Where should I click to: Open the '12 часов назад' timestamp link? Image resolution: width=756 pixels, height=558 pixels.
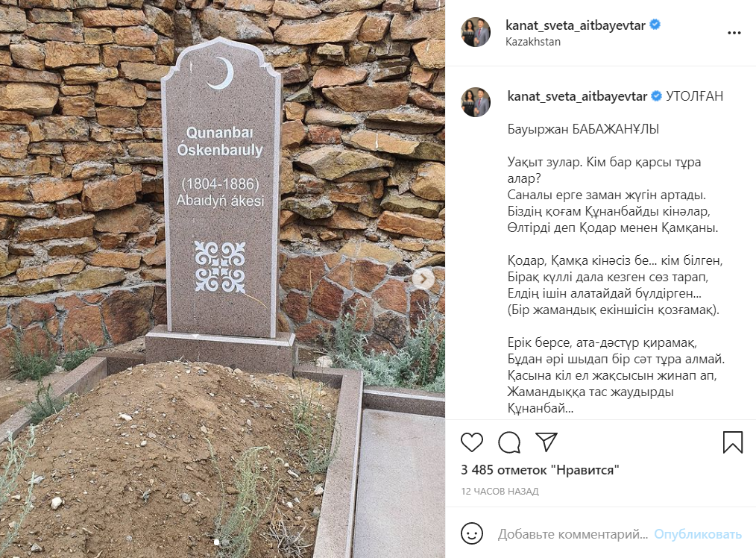(500, 491)
